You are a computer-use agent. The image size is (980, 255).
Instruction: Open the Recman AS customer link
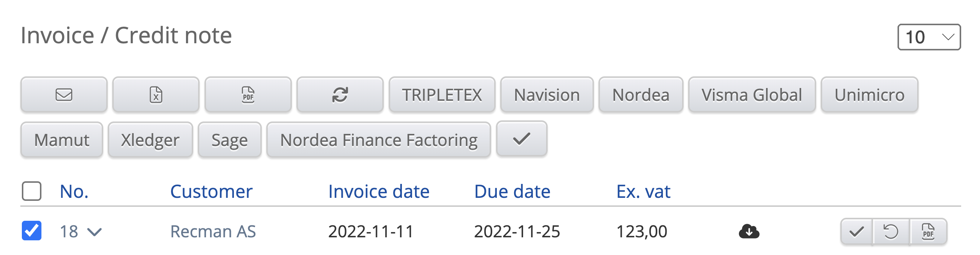213,231
